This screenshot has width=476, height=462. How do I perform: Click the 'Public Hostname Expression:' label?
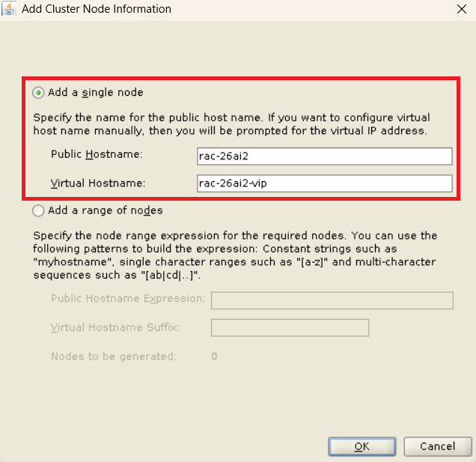[128, 299]
